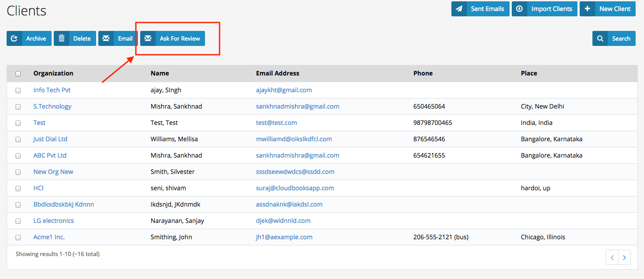
Task: Click the magnifier Search icon
Action: (600, 38)
